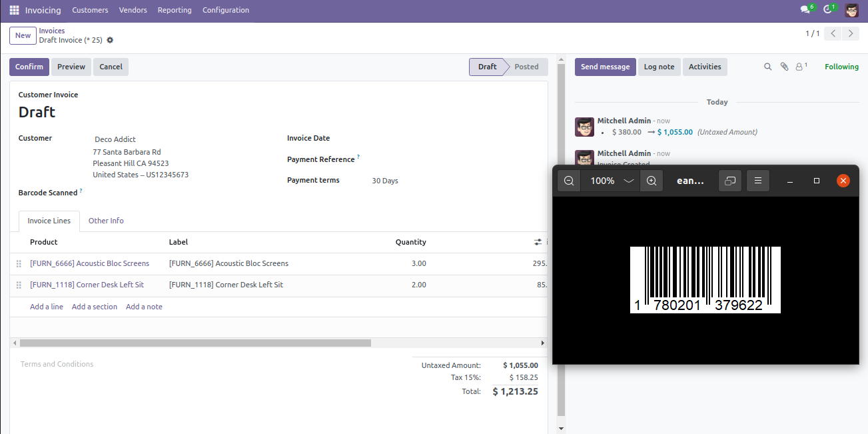868x434 pixels.
Task: Click the Tax 15% amount $ 158.25
Action: [524, 377]
